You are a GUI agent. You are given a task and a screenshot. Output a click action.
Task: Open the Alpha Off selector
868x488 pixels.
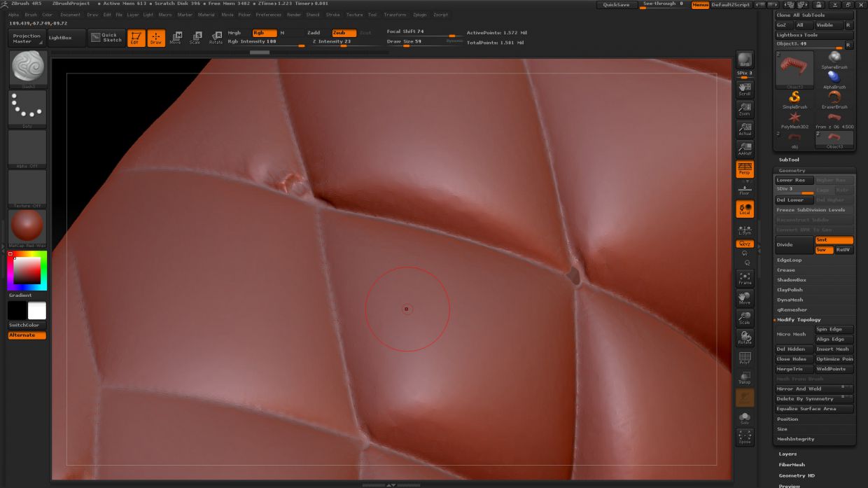[27, 149]
